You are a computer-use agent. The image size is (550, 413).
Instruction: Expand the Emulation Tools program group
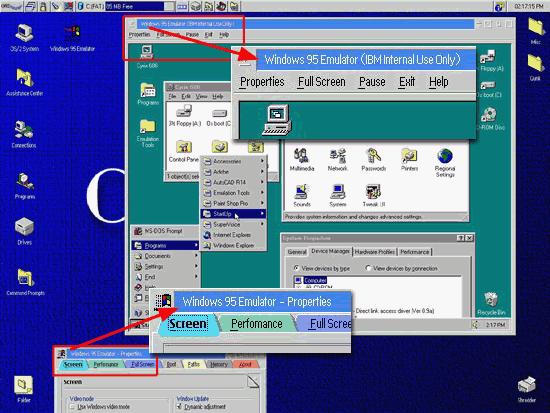point(234,193)
